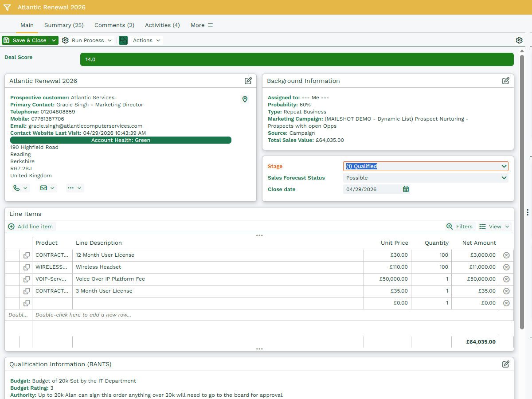Remove the Wireless Headset line item
The width and height of the screenshot is (532, 399).
click(x=506, y=267)
